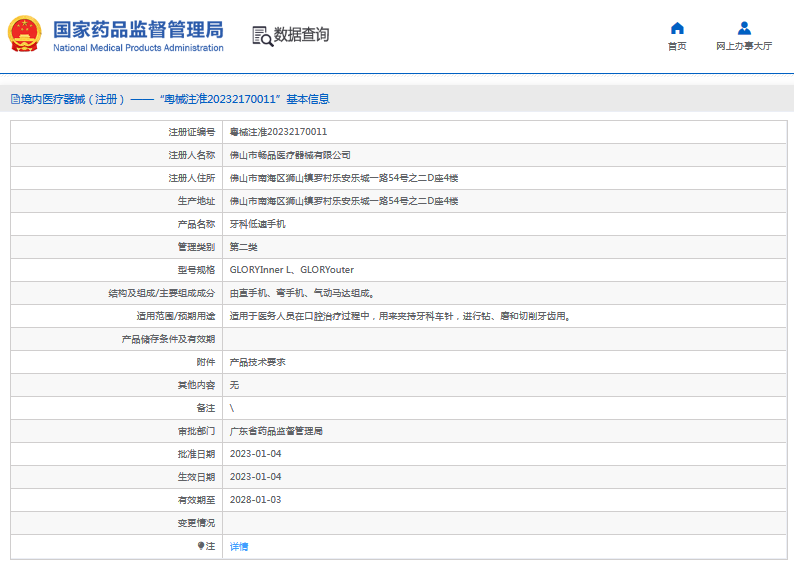Image resolution: width=794 pixels, height=566 pixels.
Task: Click 生效日期 value 2023-01-04
Action: point(255,477)
